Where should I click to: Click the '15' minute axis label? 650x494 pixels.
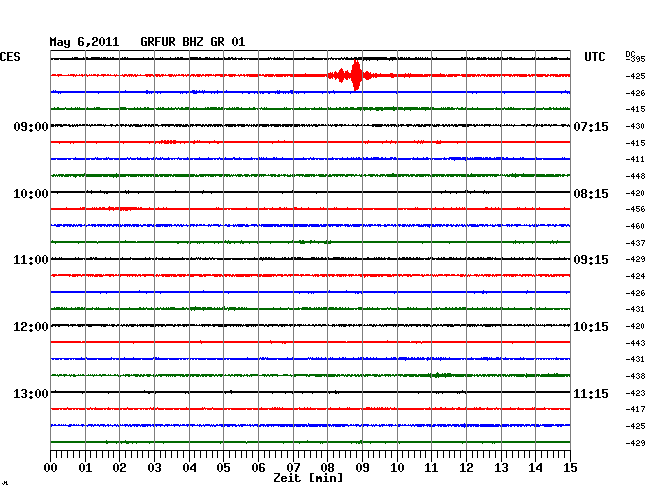570,467
